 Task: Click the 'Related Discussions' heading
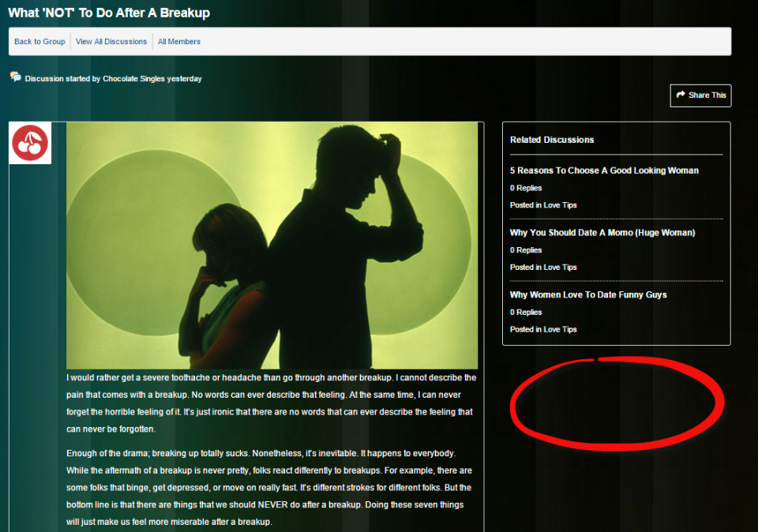[552, 140]
